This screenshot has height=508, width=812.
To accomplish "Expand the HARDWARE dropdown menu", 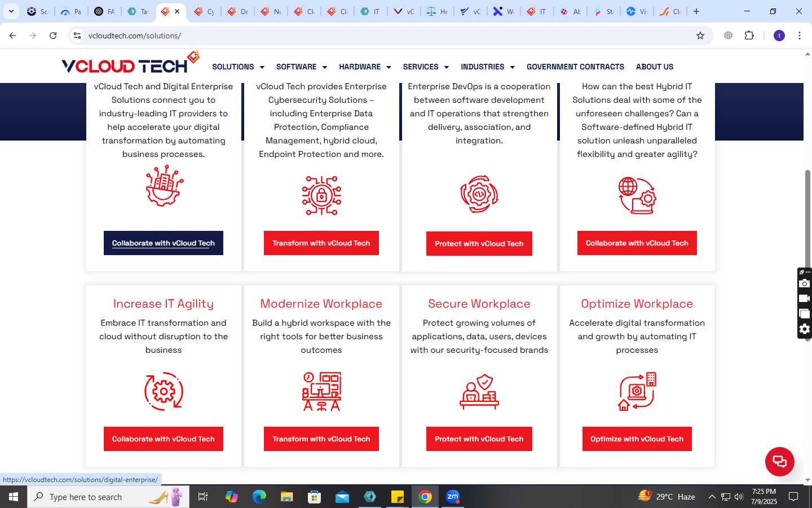I will pyautogui.click(x=365, y=67).
